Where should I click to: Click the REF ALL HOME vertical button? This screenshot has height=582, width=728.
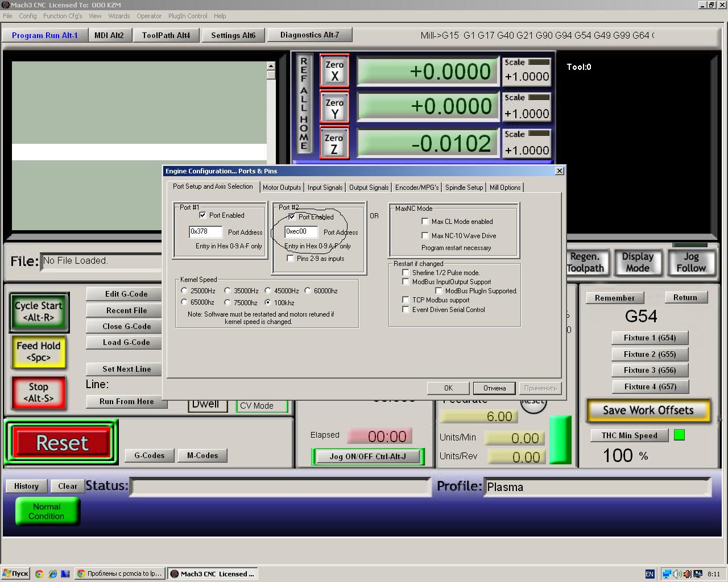pos(304,103)
